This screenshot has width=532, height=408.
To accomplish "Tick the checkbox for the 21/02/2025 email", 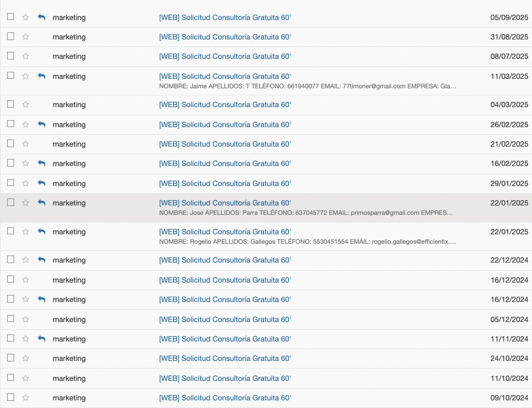I will coord(11,144).
